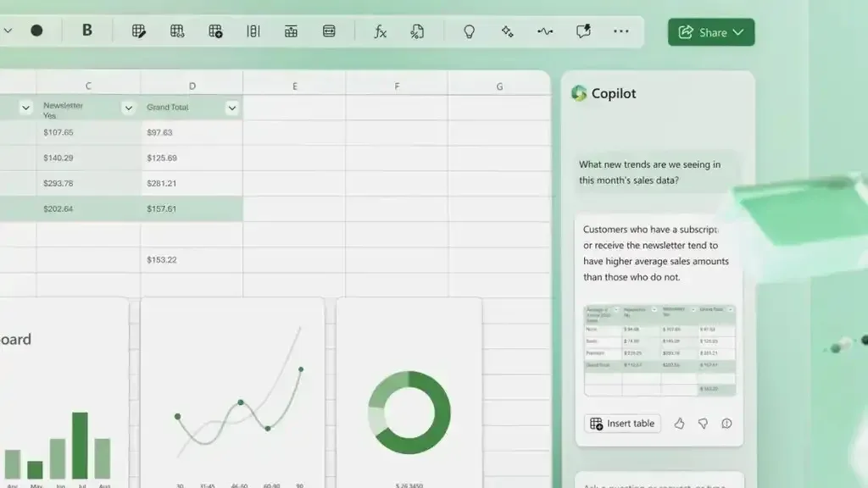Select the green bar chart
868x488 pixels.
coord(58,446)
